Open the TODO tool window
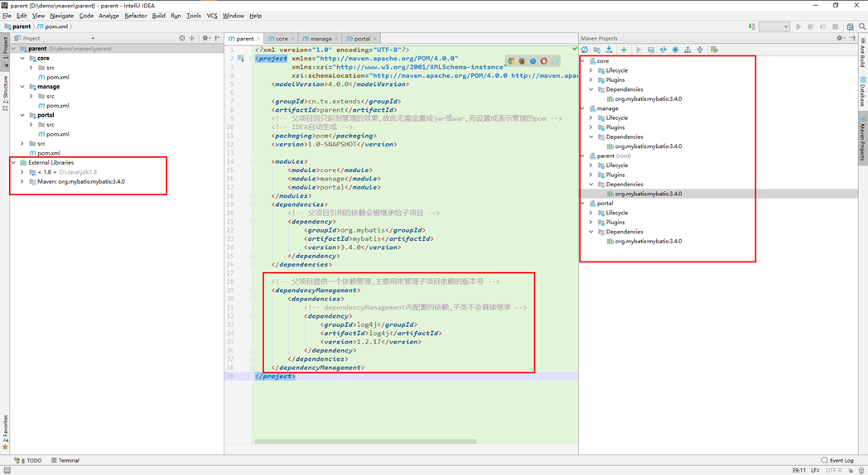Image resolution: width=868 pixels, height=475 pixels. [28, 460]
